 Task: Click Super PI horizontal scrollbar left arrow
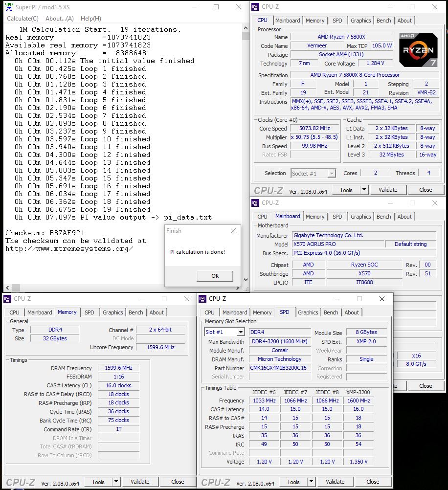7,288
